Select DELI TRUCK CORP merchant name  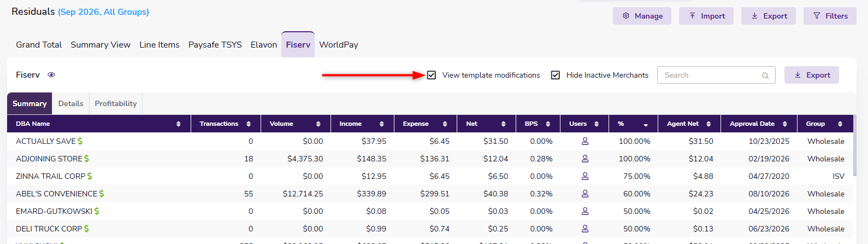[x=49, y=229]
